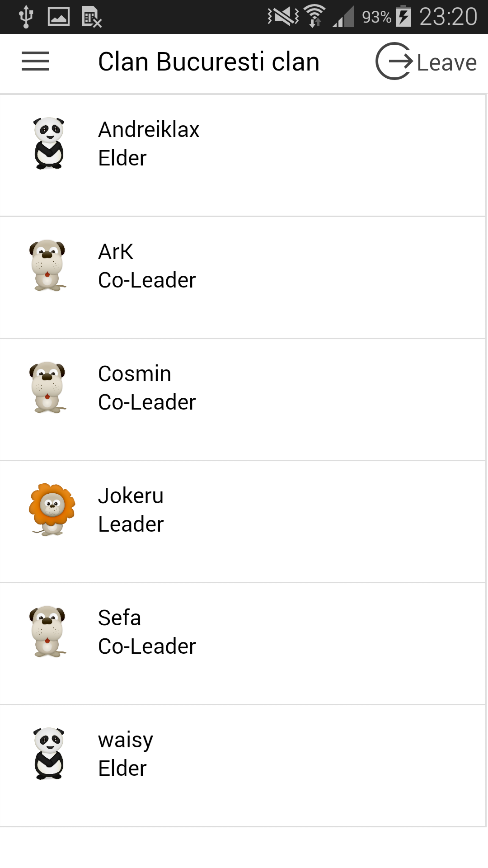Open the Cosmin member name
Image resolution: width=488 pixels, height=868 pixels.
[x=135, y=374]
